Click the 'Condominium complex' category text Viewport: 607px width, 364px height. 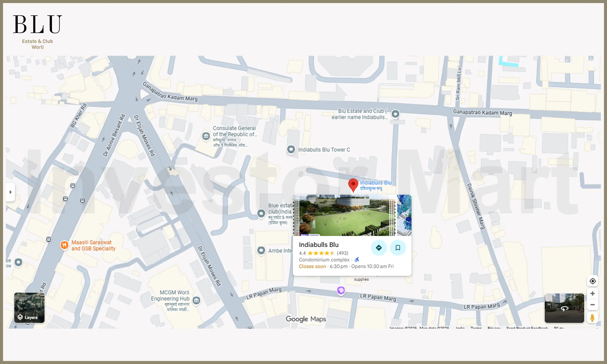click(x=324, y=259)
